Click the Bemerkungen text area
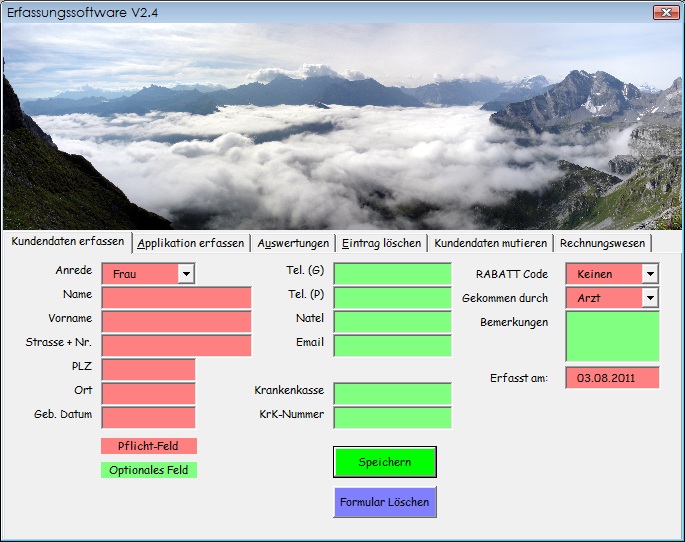Image resolution: width=685 pixels, height=542 pixels. (612, 336)
